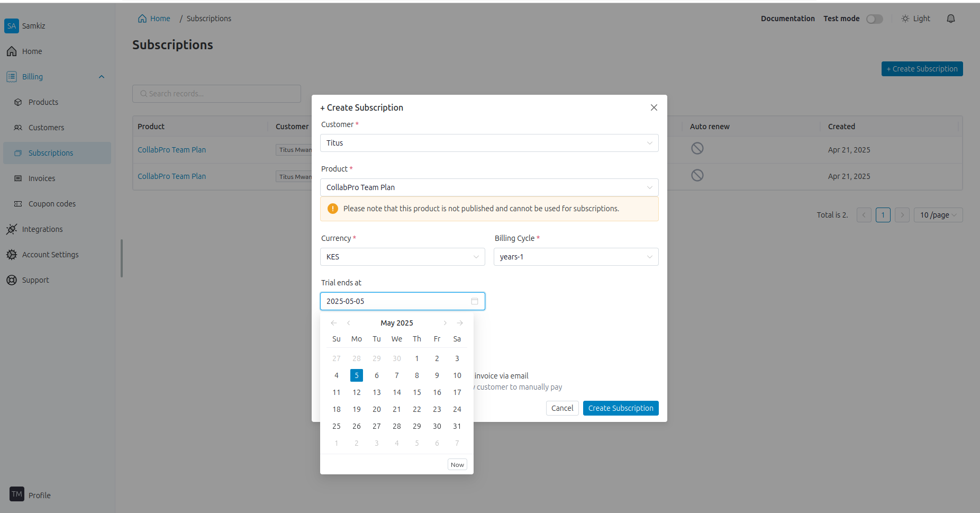
Task: Collapse the Billing menu in the sidebar
Action: (x=101, y=77)
